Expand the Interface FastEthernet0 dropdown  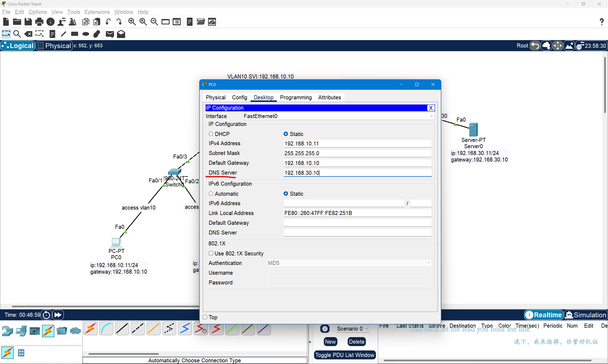[x=338, y=116]
